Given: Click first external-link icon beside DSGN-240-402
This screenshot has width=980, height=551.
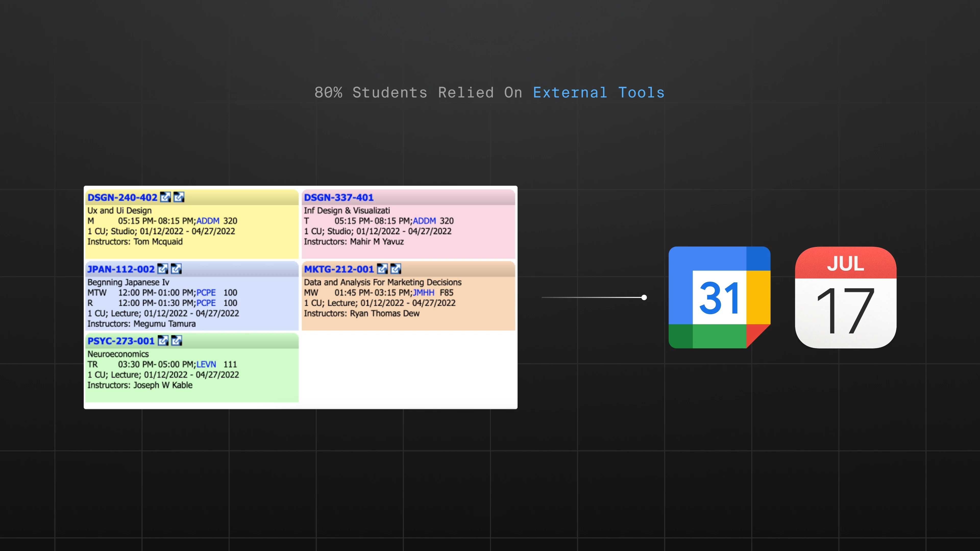Looking at the screenshot, I should (x=165, y=197).
